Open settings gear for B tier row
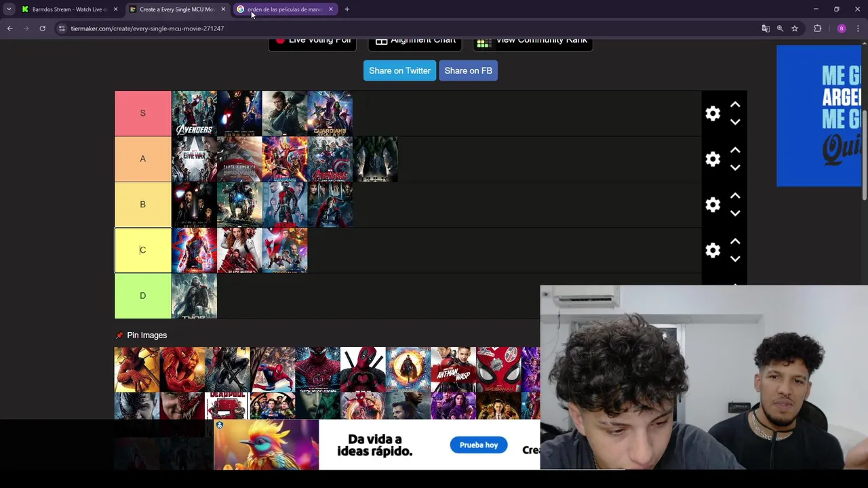Viewport: 868px width, 488px height. 713,205
